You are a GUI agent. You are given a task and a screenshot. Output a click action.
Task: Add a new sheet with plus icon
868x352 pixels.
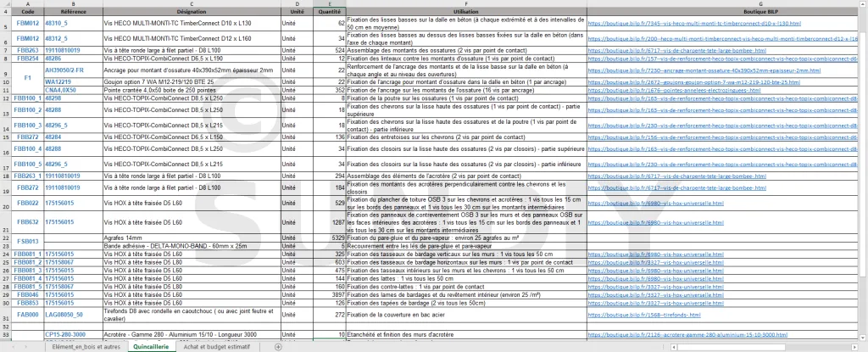278,347
